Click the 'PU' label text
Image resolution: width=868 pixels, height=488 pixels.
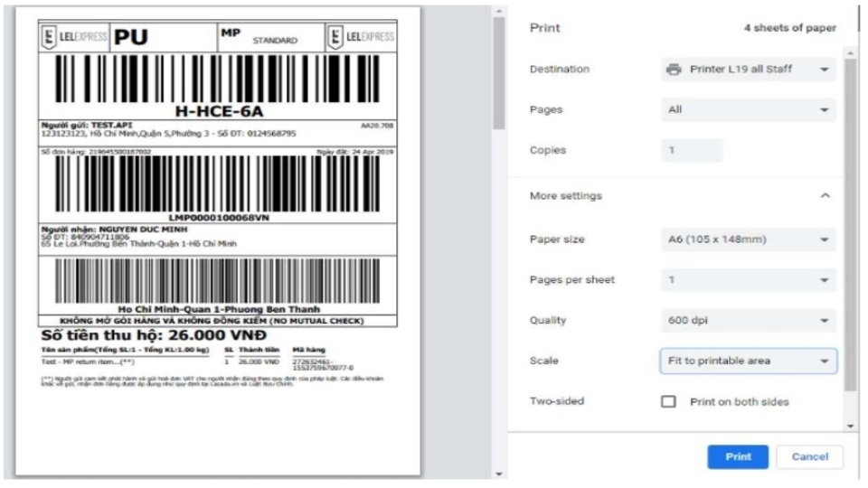click(130, 37)
